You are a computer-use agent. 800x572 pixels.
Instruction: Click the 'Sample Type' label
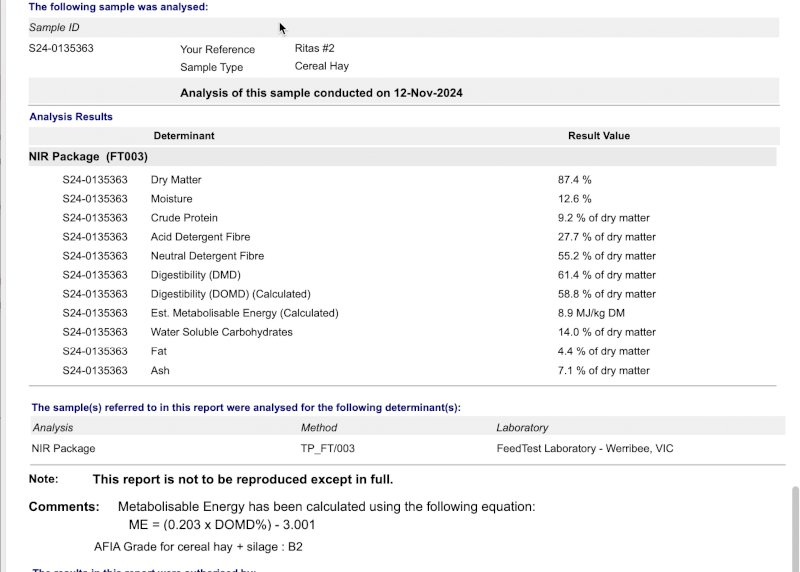tap(211, 67)
